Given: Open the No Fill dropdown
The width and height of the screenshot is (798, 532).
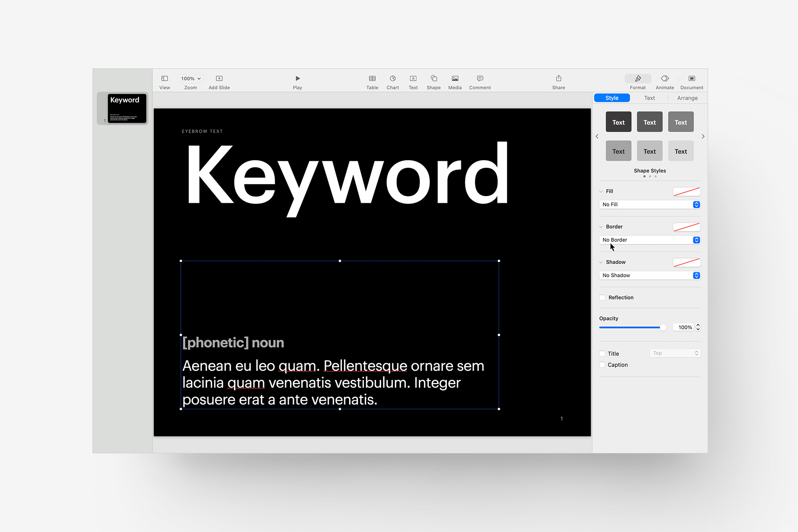Looking at the screenshot, I should pos(649,204).
